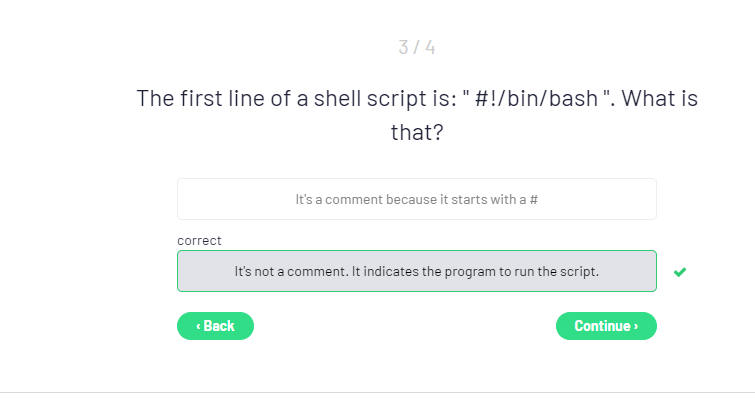755x414 pixels.
Task: Continue to the next question
Action: coord(606,326)
